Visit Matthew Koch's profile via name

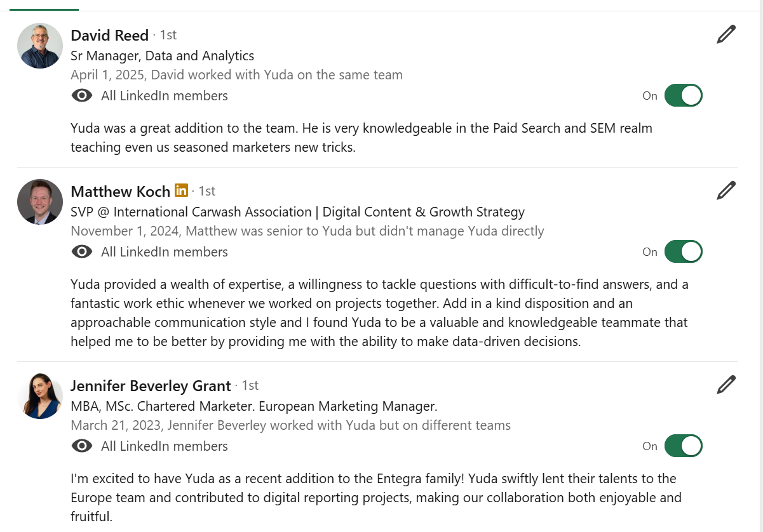pyautogui.click(x=120, y=191)
